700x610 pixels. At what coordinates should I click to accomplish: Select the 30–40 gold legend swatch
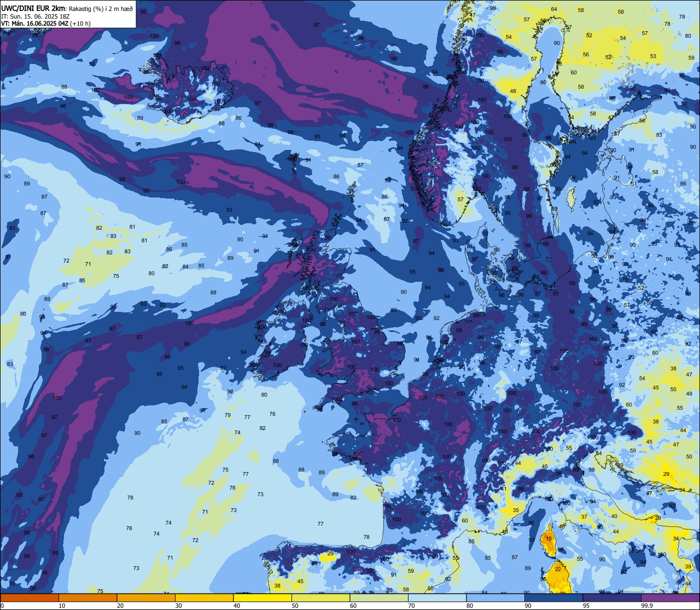point(204,597)
